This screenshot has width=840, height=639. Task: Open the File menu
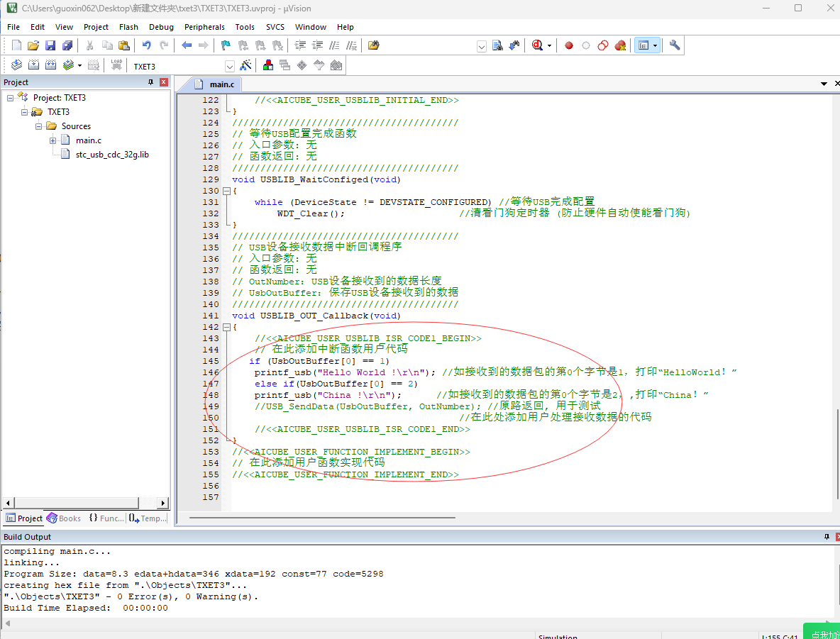click(13, 27)
